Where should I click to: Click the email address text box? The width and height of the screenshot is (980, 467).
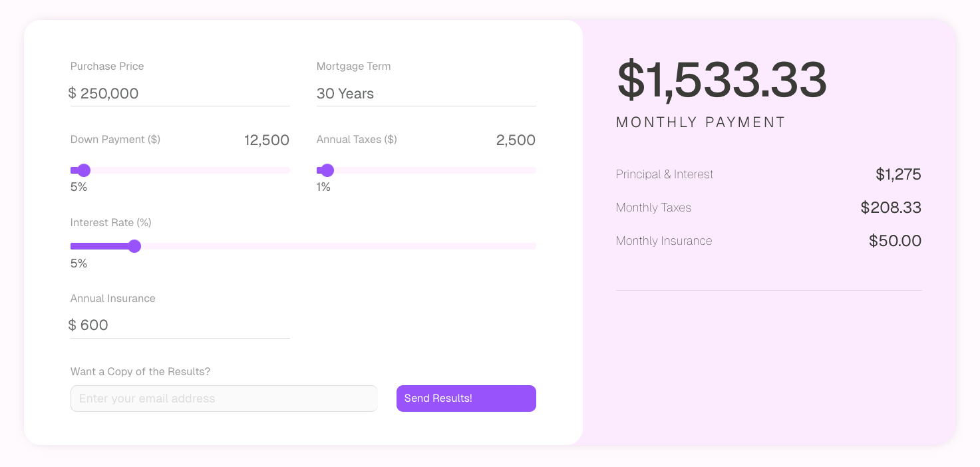[224, 398]
